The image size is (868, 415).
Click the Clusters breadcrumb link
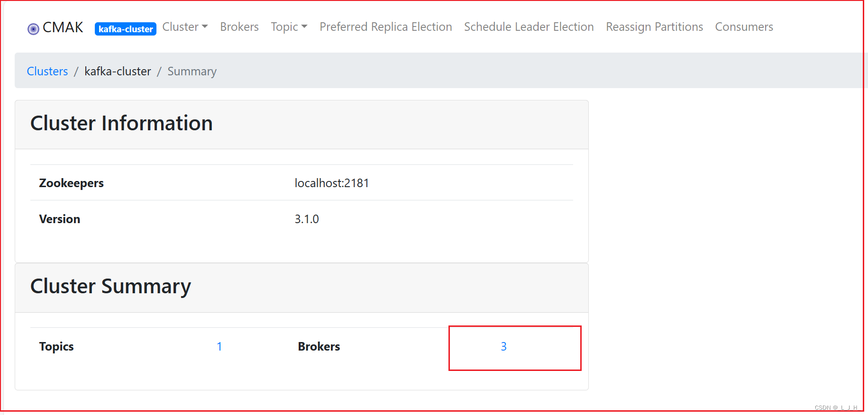47,71
